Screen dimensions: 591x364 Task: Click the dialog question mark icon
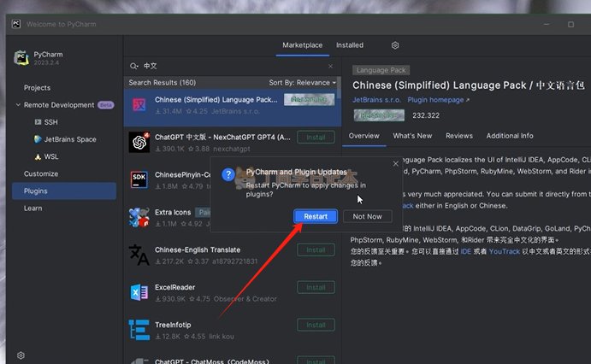[x=228, y=174]
